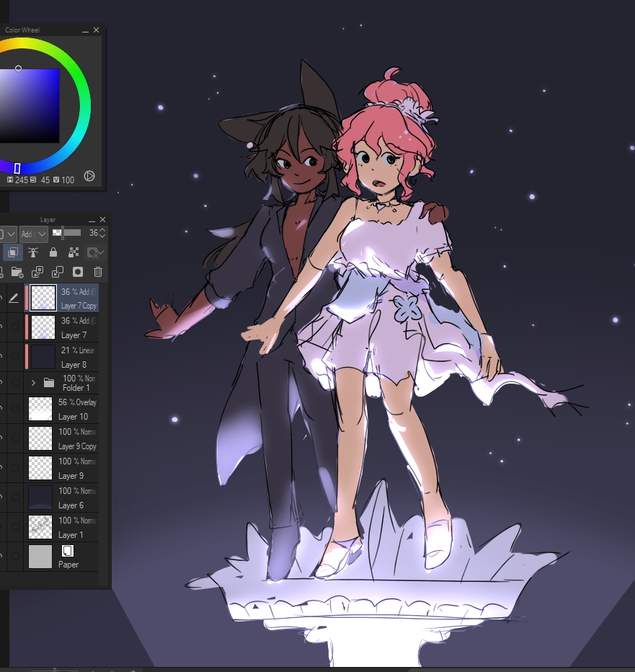Click the Set as Reference Layer lighthouse icon
Image resolution: width=635 pixels, height=672 pixels.
[x=33, y=252]
